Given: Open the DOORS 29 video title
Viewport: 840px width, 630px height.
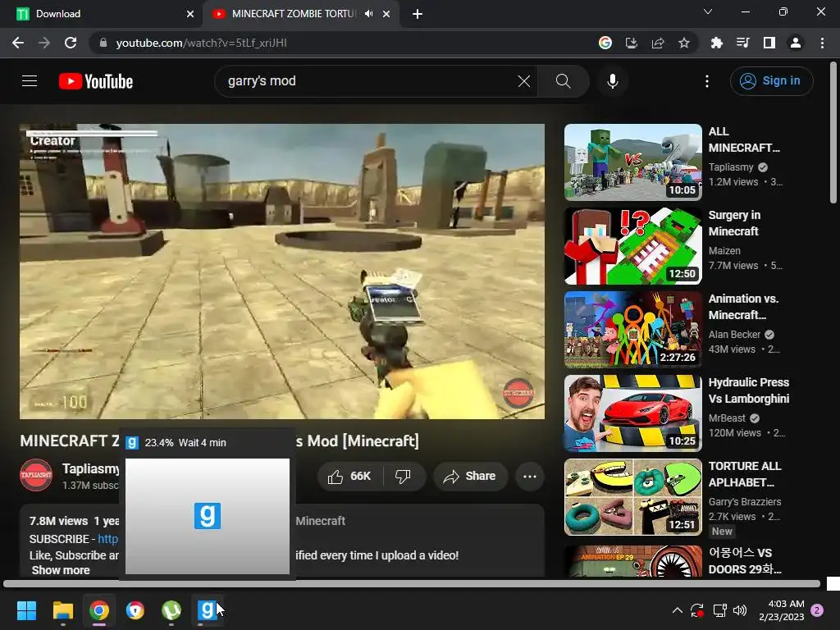Looking at the screenshot, I should click(745, 560).
